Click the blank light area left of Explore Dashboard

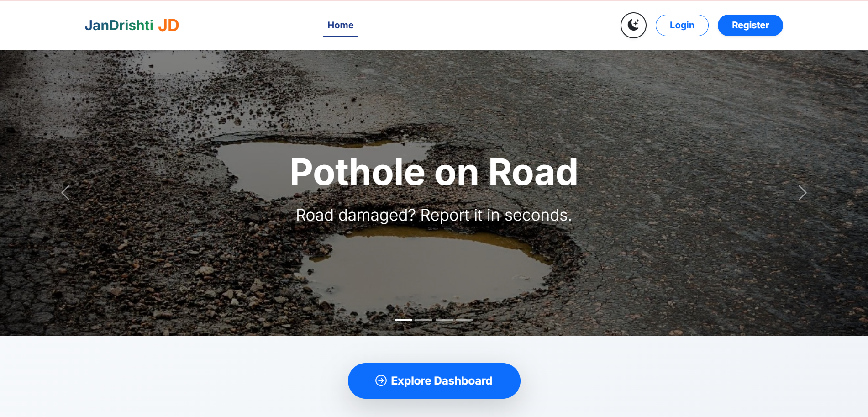coord(183,380)
